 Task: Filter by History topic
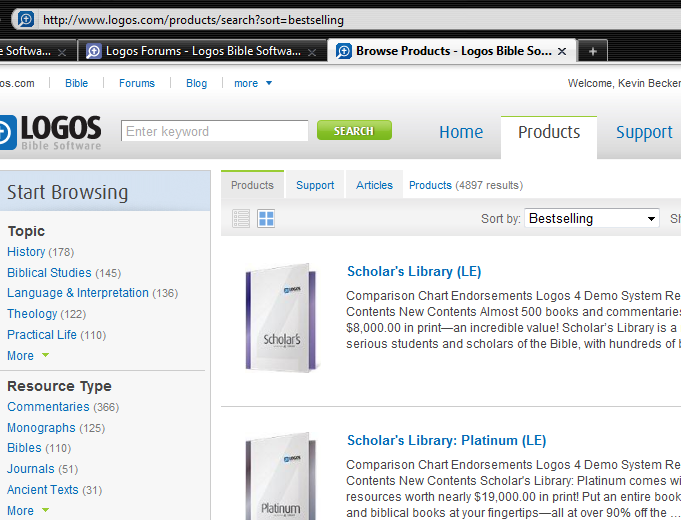(x=26, y=252)
